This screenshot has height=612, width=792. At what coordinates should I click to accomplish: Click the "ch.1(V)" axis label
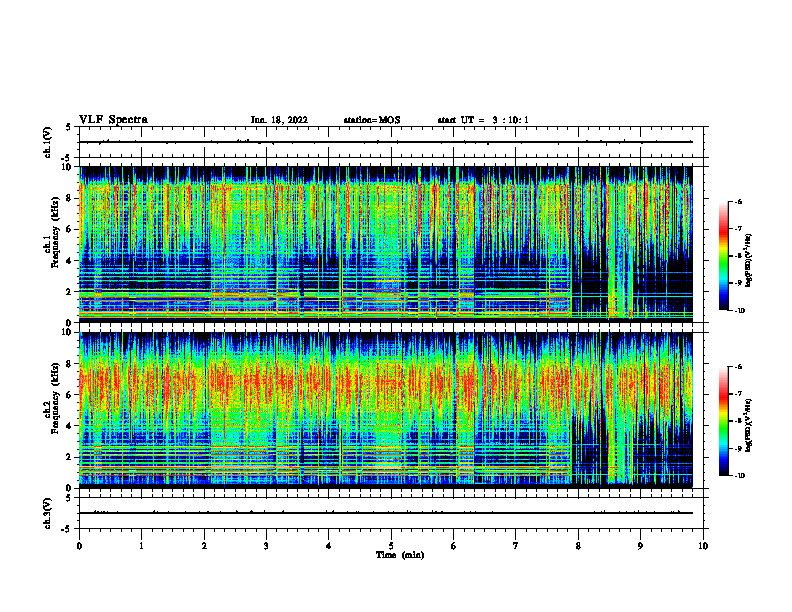pos(48,142)
